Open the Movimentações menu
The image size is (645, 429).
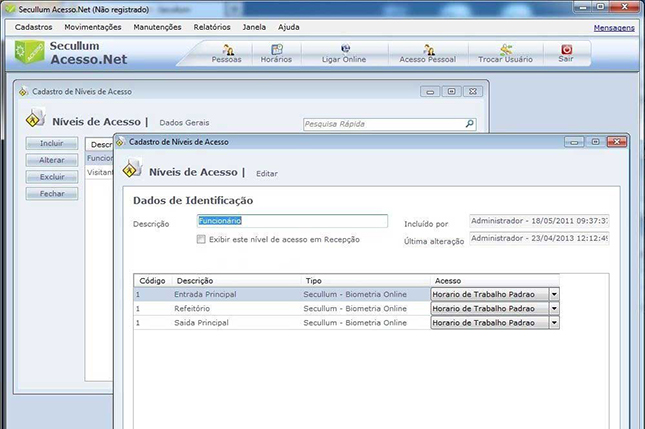[x=93, y=27]
